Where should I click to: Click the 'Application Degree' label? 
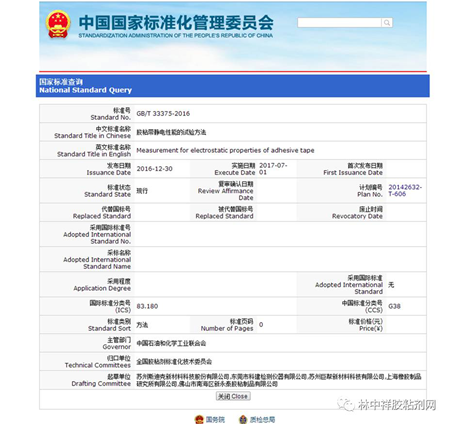coord(102,288)
